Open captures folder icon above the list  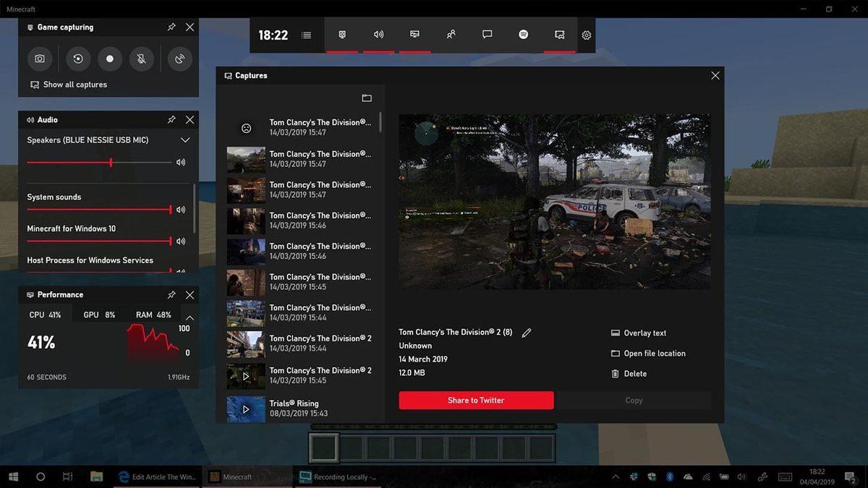click(x=367, y=98)
